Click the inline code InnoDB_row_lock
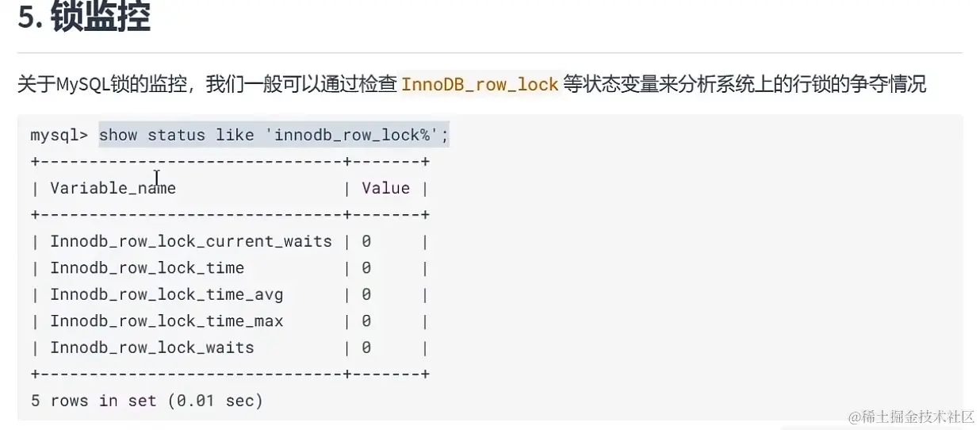Viewport: 980px width, 430px height. click(x=480, y=84)
